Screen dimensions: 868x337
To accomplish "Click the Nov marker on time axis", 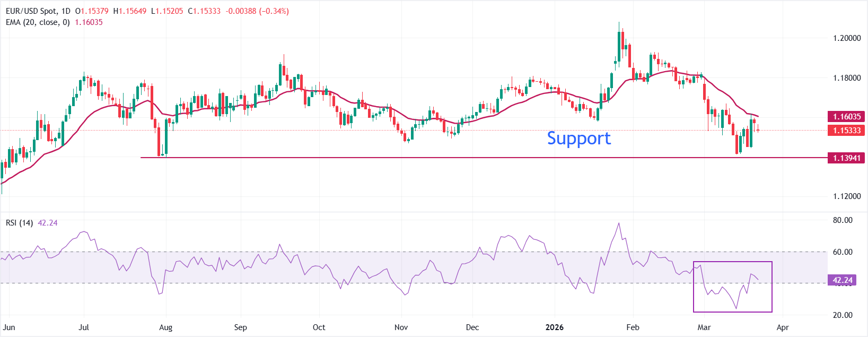I will pyautogui.click(x=401, y=327).
